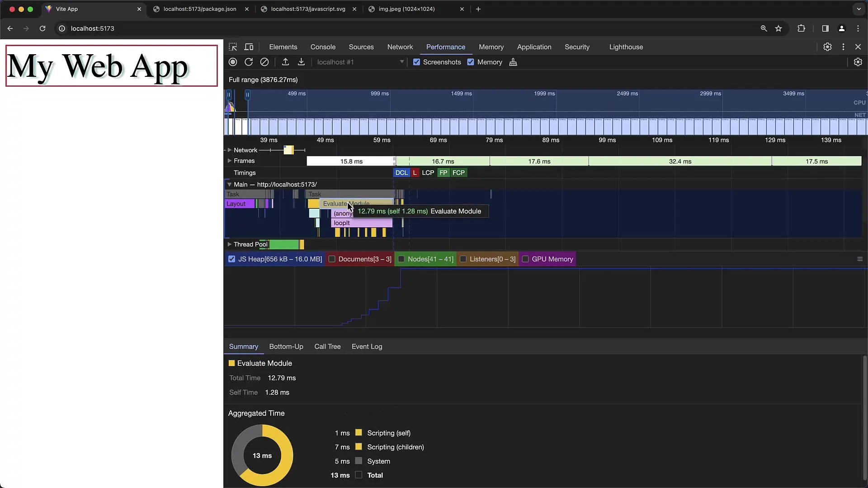Screen dimensions: 868x488
Task: Select the Bottom-Up tab
Action: point(286,346)
